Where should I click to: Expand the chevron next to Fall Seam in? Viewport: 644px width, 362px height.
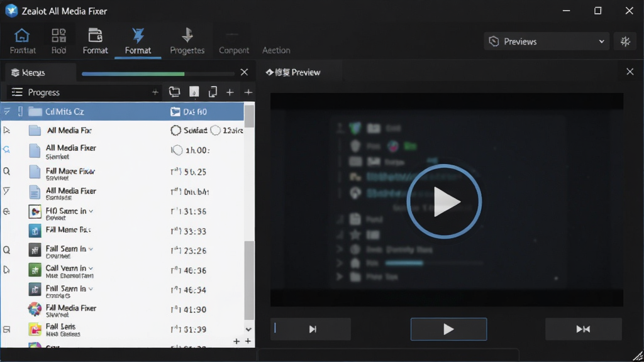click(91, 249)
